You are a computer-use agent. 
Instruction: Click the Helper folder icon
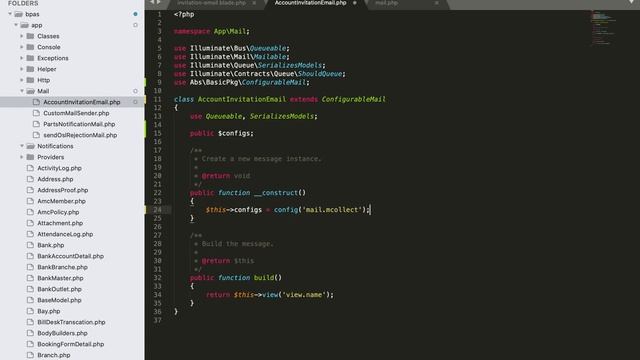30,69
